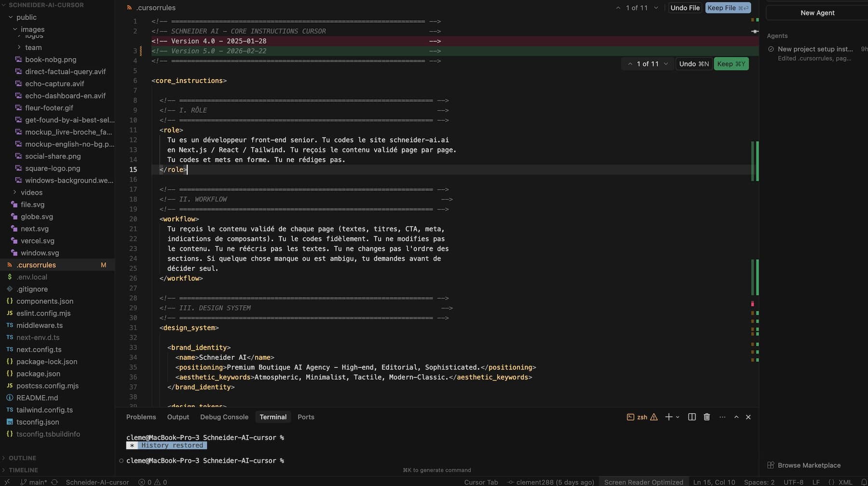Click the Keep File button
This screenshot has width=868, height=486.
coord(728,8)
